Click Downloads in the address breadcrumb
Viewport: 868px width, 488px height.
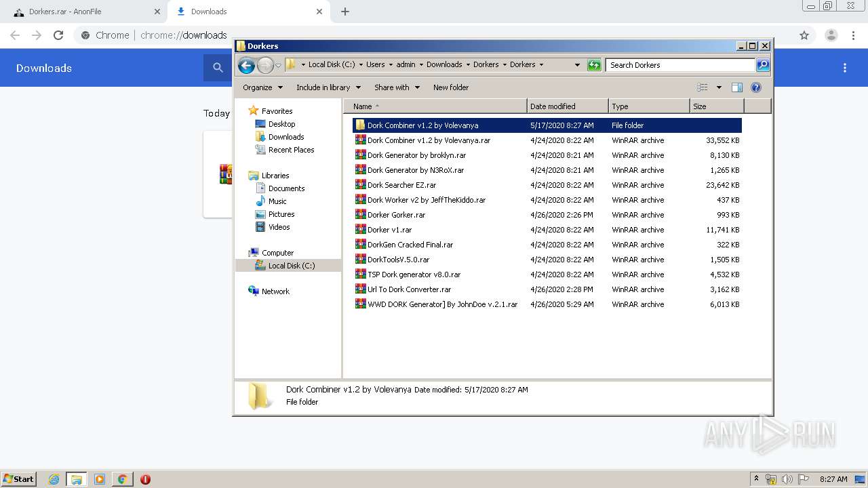(x=444, y=65)
